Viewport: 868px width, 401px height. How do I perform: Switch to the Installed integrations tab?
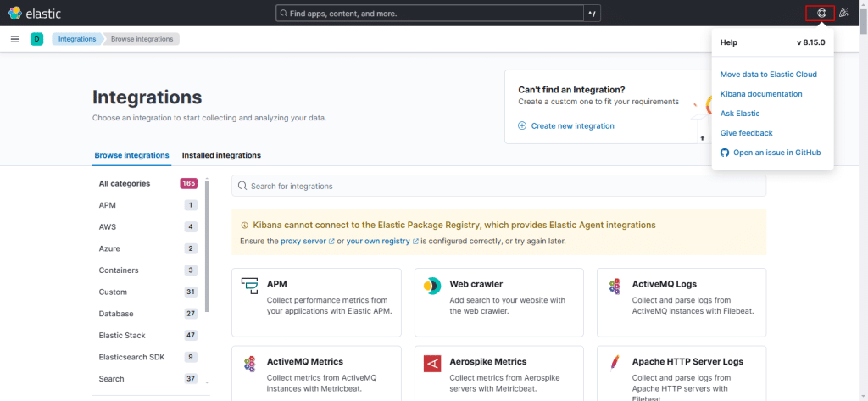(221, 155)
